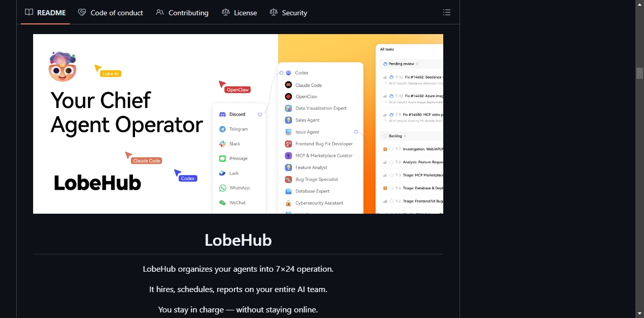Click the Codex icon in agent list

click(x=288, y=73)
